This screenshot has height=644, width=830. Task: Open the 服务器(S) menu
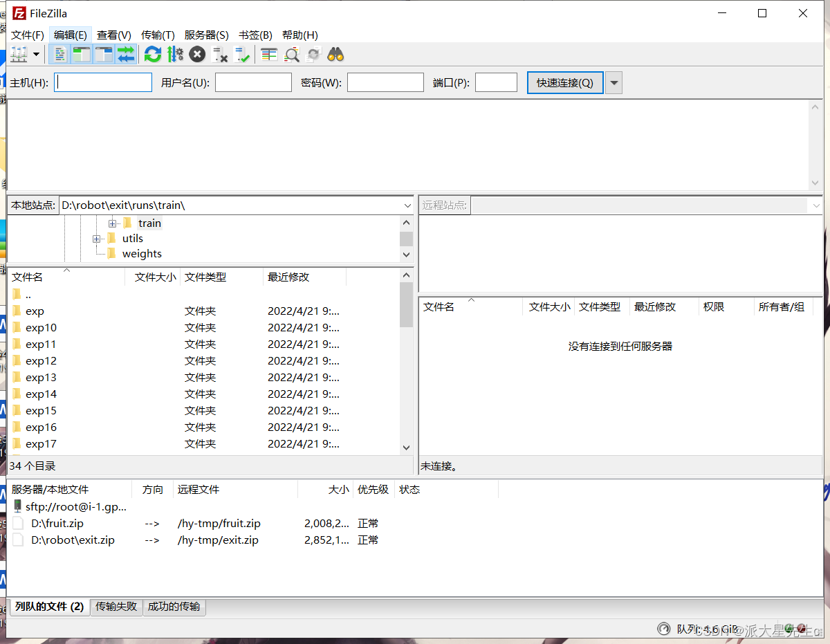coord(206,35)
